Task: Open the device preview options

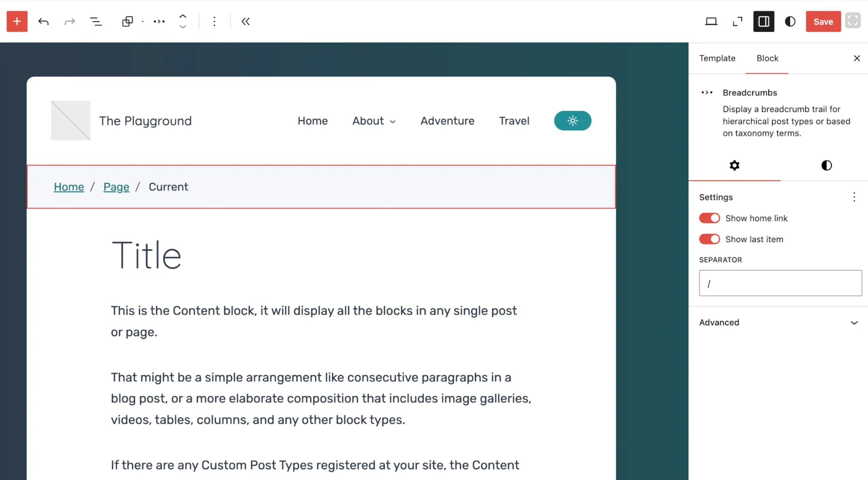Action: (x=711, y=21)
